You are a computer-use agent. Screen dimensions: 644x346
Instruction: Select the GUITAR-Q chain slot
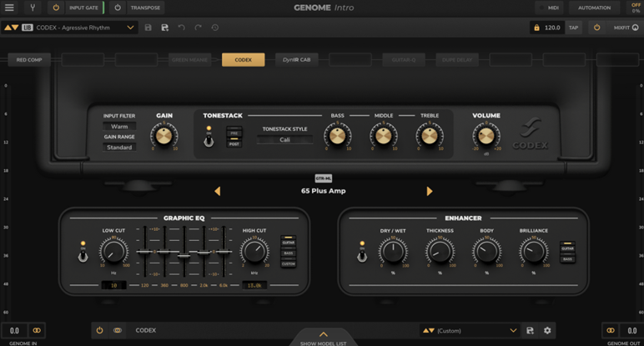click(x=404, y=59)
